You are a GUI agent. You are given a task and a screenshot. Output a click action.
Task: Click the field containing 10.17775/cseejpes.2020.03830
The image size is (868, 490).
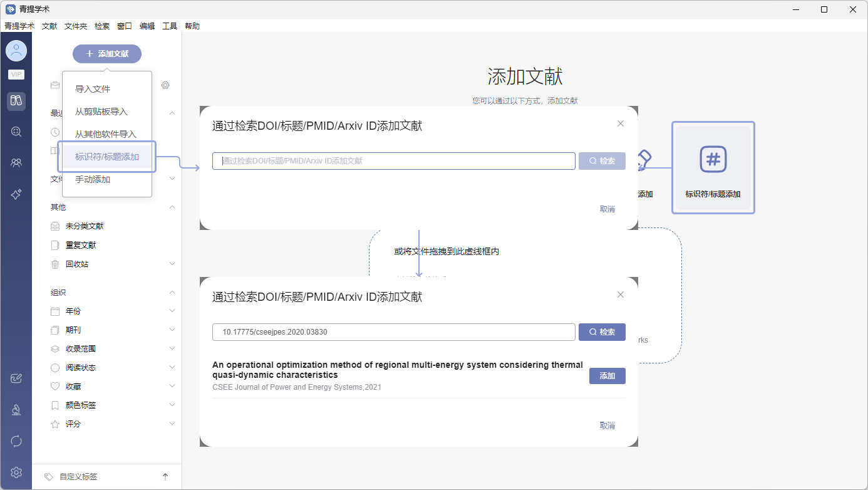[394, 332]
